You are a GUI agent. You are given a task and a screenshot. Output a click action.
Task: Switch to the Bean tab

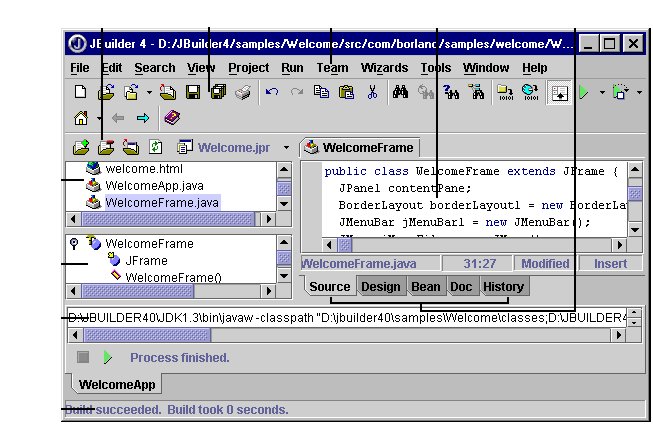tap(426, 287)
